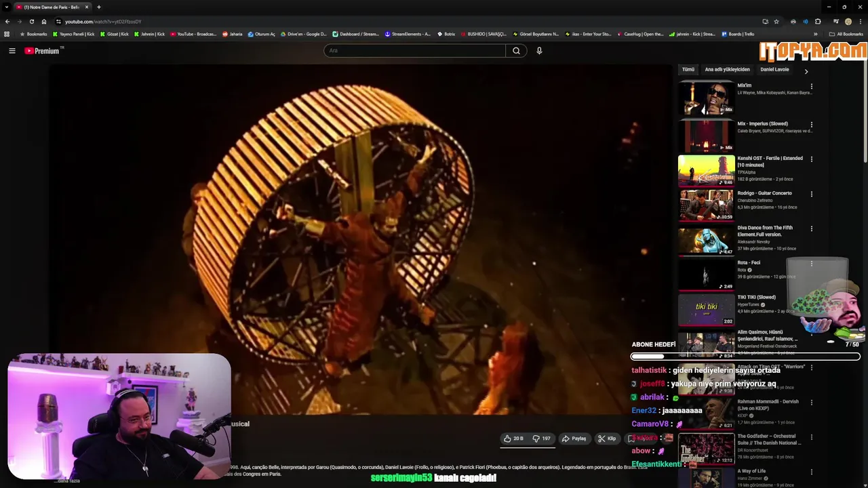Image resolution: width=868 pixels, height=488 pixels.
Task: Reload the page with refresh icon
Action: point(31,22)
